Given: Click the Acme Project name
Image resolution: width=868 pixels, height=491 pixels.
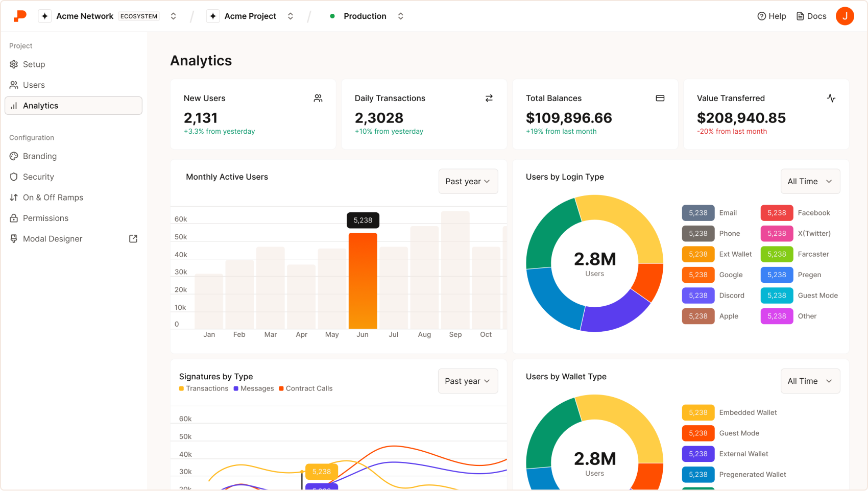Looking at the screenshot, I should pyautogui.click(x=250, y=16).
